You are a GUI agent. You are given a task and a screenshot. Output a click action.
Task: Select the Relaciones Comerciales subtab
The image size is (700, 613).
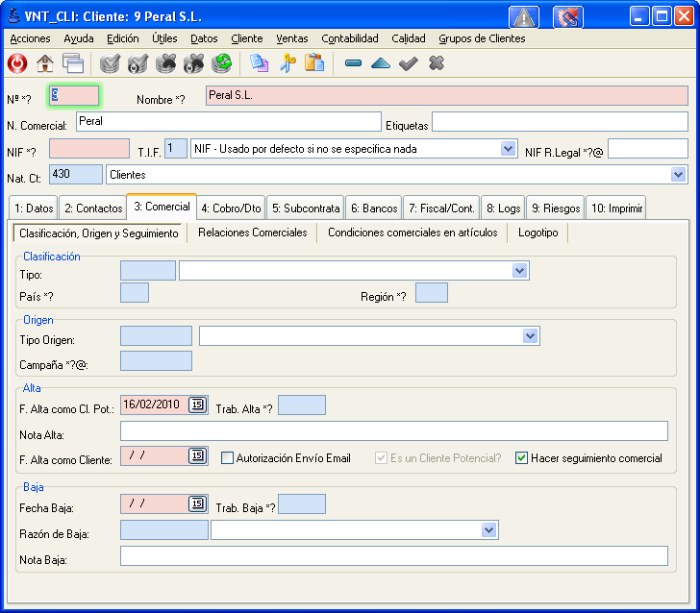tap(252, 233)
